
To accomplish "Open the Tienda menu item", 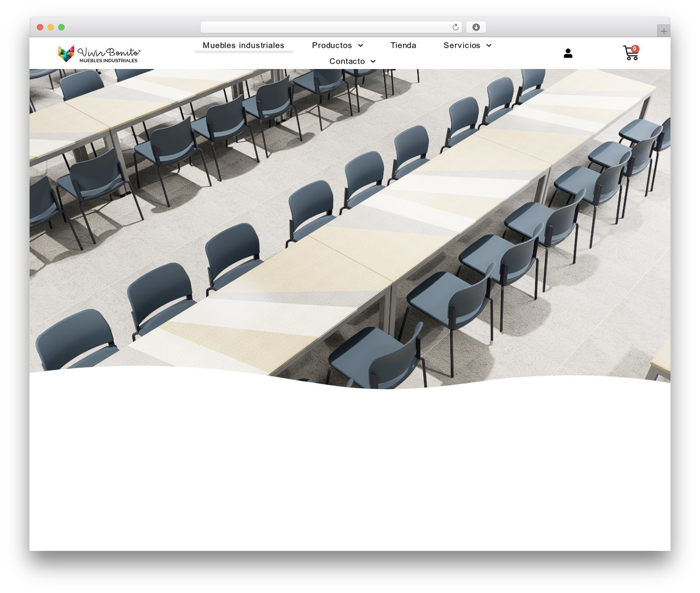I will pyautogui.click(x=403, y=45).
